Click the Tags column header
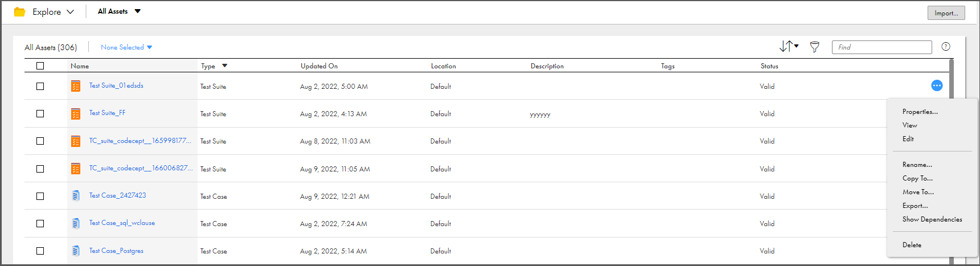The width and height of the screenshot is (980, 266). click(x=667, y=66)
